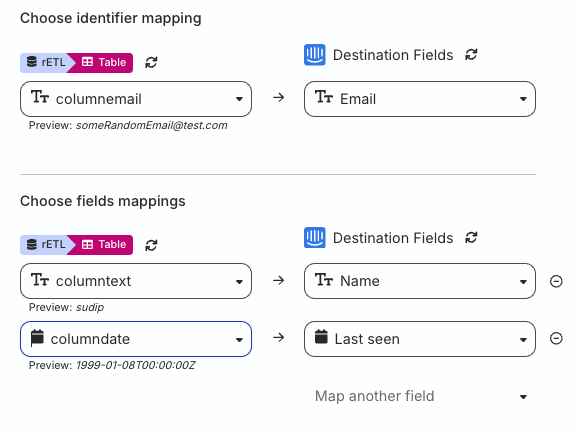Refresh source columns in fields mappings section
Image resolution: width=581 pixels, height=431 pixels.
(x=151, y=245)
